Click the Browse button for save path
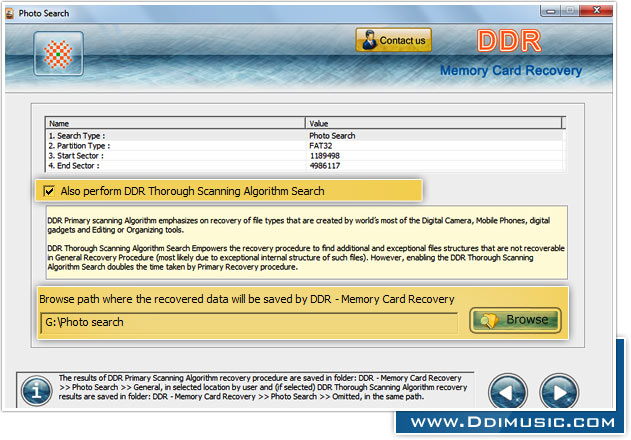 coord(515,320)
